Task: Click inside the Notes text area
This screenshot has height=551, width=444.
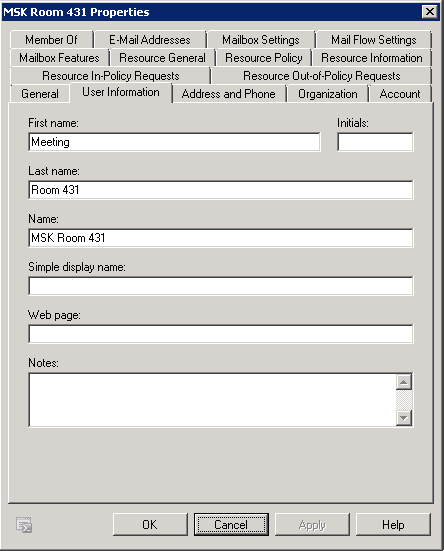Action: (x=212, y=400)
